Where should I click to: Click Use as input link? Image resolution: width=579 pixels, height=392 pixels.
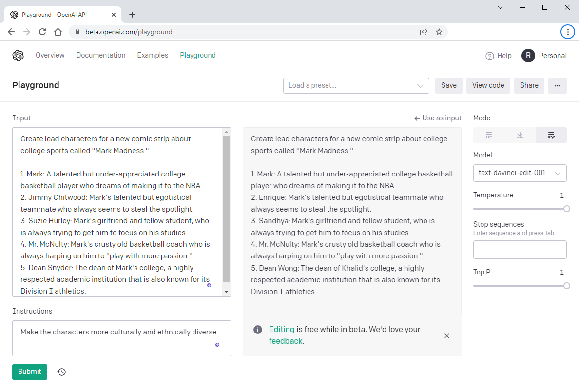click(x=438, y=118)
